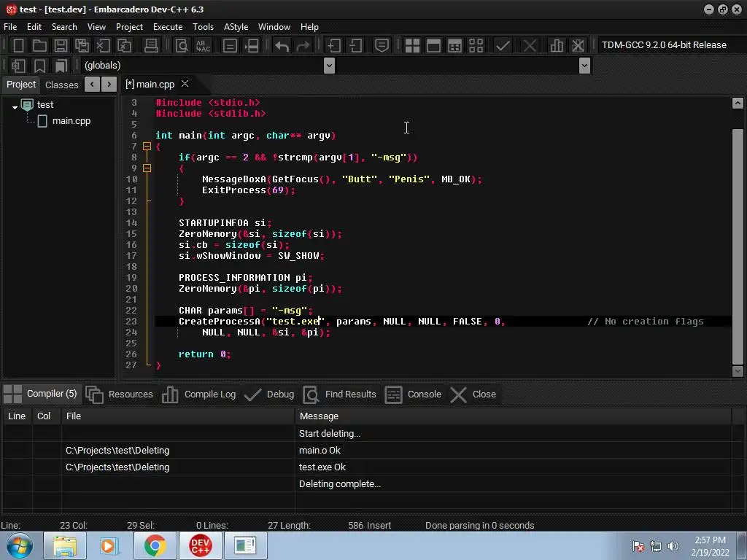Click the Compile four-squares icon
Screen dimensions: 747x560
[412, 46]
